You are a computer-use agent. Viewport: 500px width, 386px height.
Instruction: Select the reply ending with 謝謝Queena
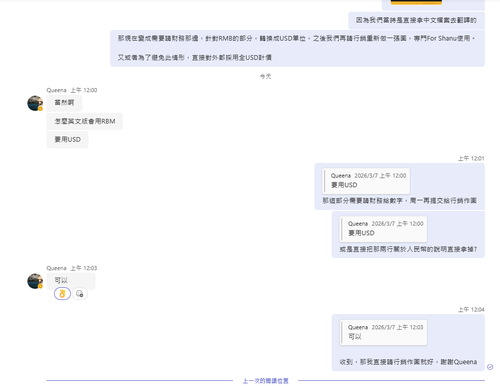click(408, 343)
